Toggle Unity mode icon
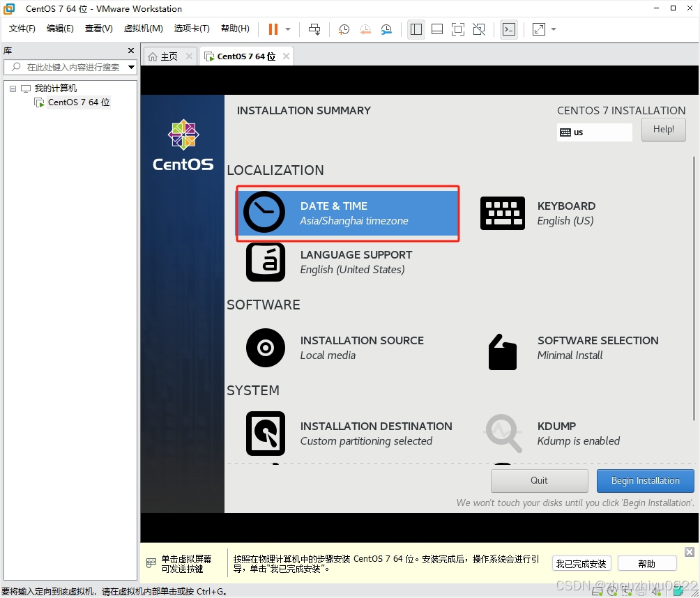The image size is (700, 598). tap(479, 29)
